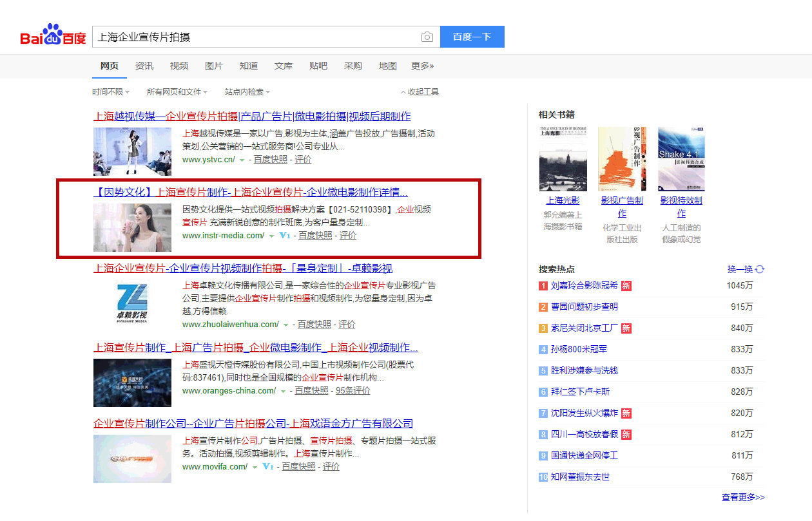Click the 因势文化 result thumbnail
The height and width of the screenshot is (521, 812).
(x=132, y=227)
